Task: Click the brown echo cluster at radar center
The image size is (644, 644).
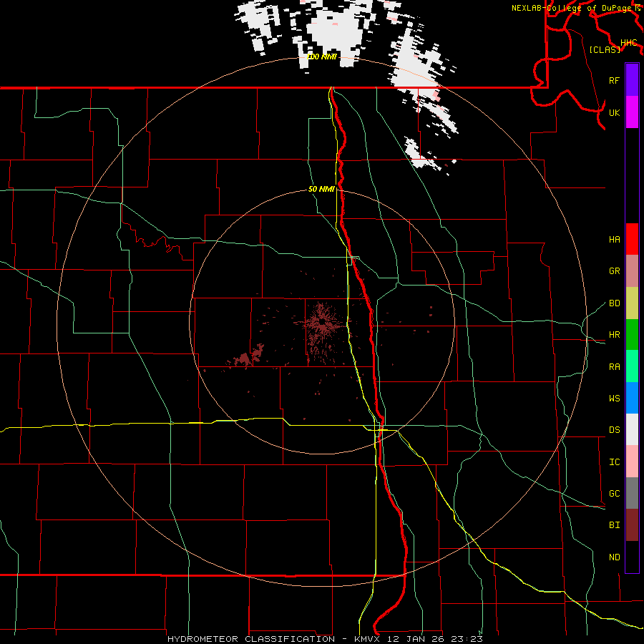Action: pos(323,323)
